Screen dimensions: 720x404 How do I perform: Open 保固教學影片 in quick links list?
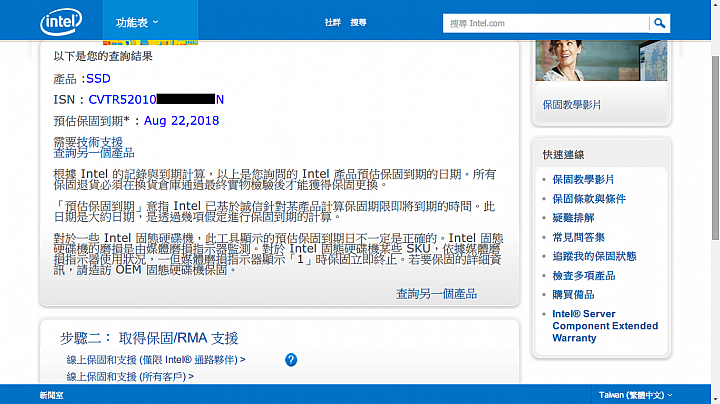tap(583, 180)
